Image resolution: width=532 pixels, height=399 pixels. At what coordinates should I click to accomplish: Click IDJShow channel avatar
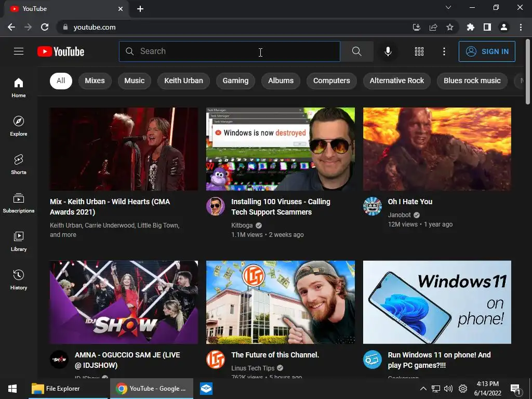59,360
